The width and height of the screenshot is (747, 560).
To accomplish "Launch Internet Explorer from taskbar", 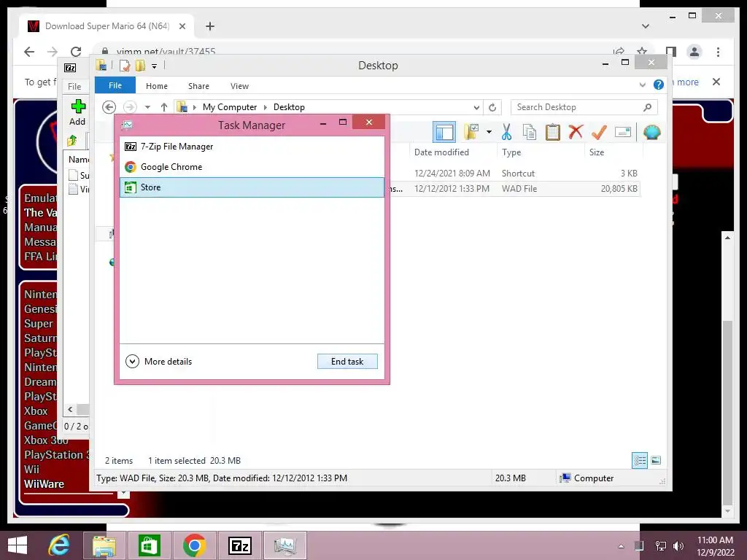I will pos(60,545).
